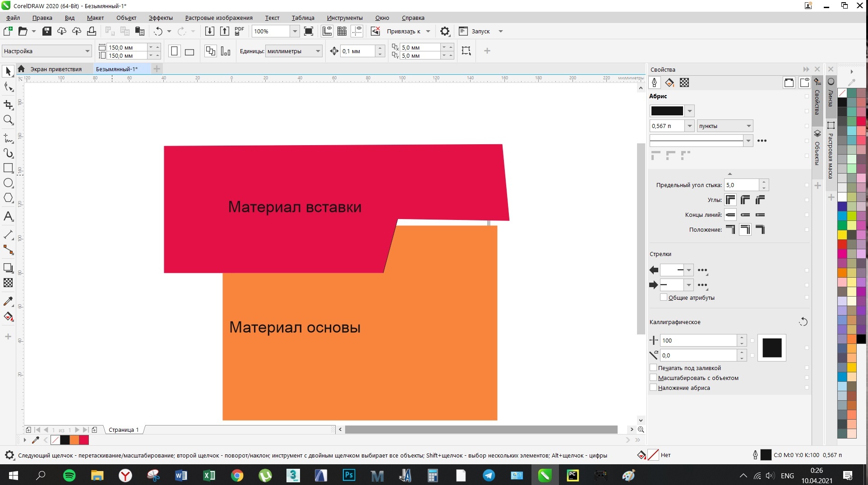
Task: Open outline width 0,567 п dropdown
Action: 689,126
